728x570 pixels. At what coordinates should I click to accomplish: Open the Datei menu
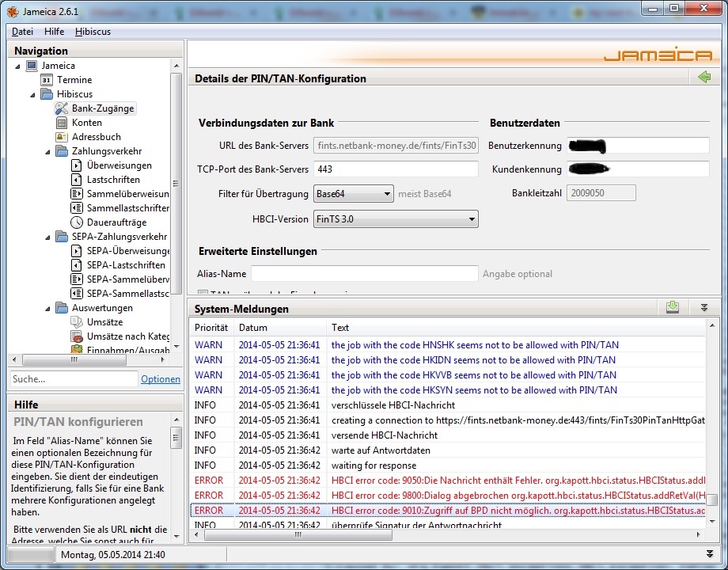tap(22, 32)
